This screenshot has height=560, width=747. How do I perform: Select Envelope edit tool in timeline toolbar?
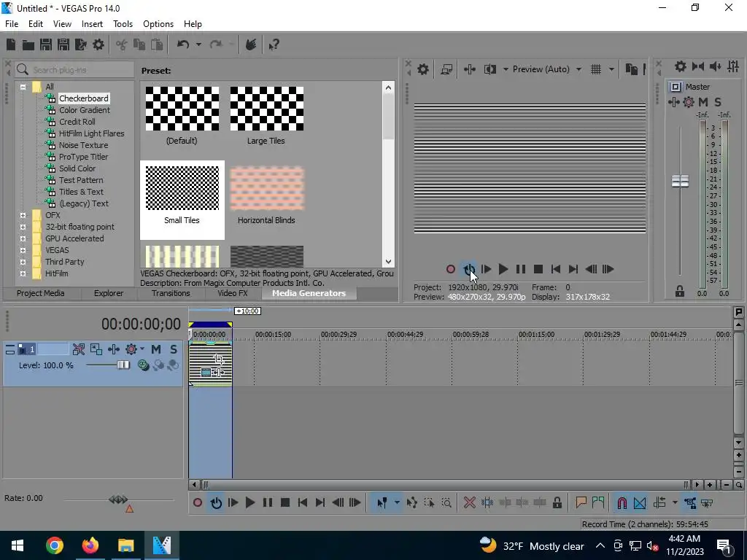pyautogui.click(x=412, y=502)
